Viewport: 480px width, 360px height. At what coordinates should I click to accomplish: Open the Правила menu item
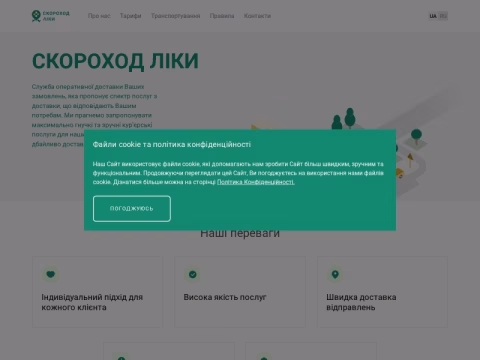click(222, 16)
